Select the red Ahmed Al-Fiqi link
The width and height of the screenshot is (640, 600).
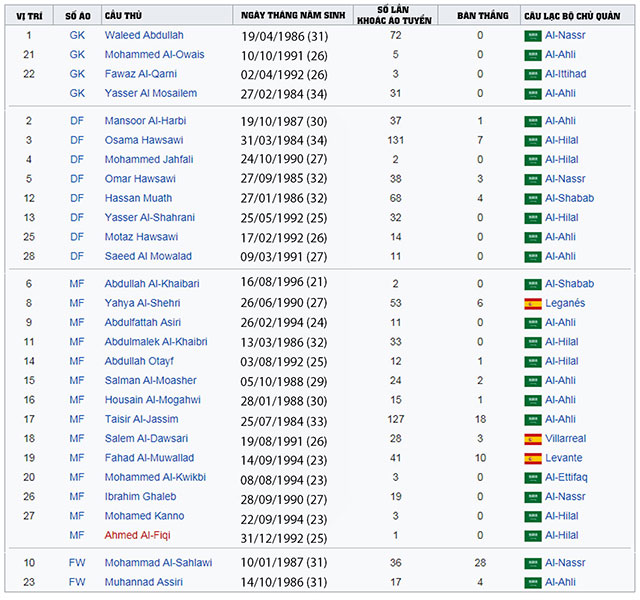138,535
